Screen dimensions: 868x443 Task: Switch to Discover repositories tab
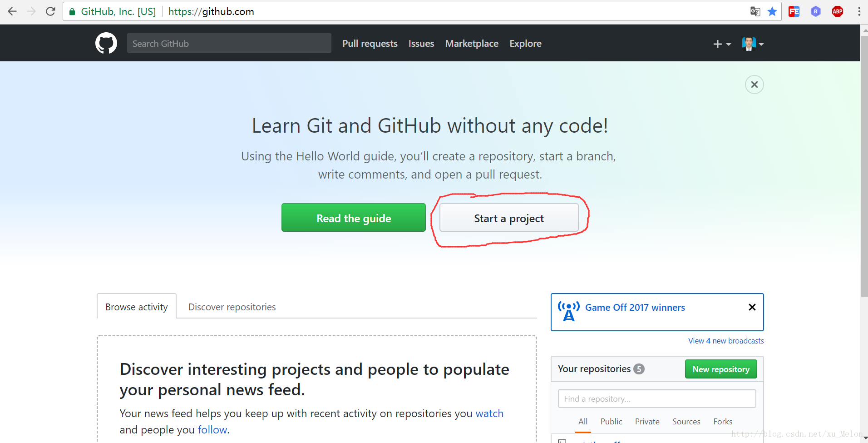[x=232, y=307]
